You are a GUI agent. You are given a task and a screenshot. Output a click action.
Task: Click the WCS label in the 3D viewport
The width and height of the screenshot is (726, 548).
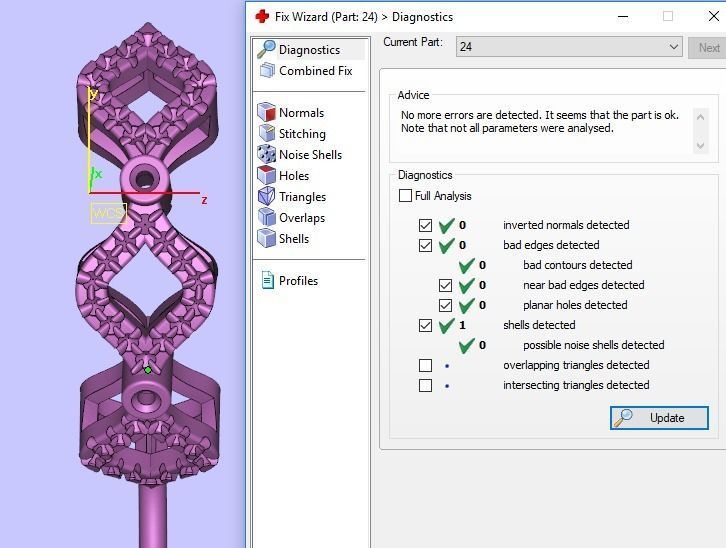108,213
